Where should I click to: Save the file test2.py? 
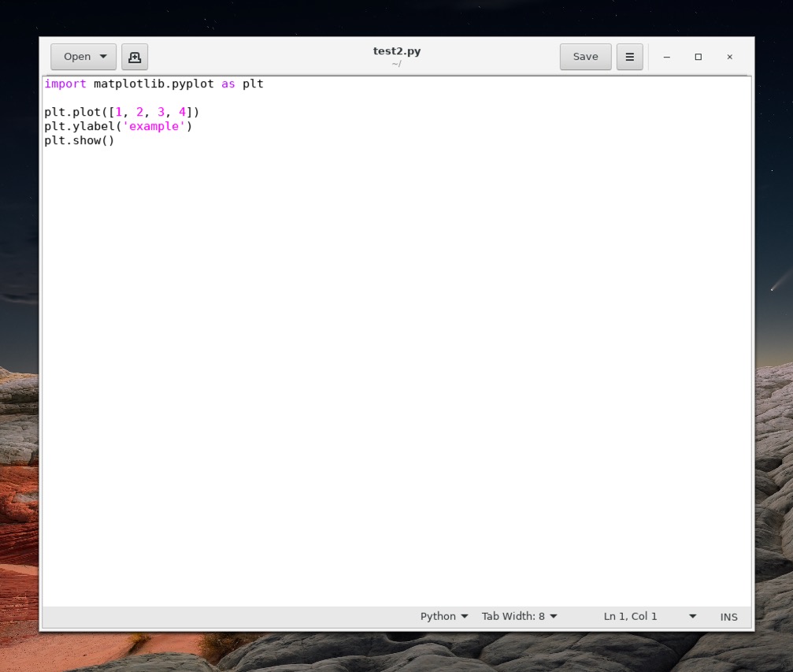[585, 57]
